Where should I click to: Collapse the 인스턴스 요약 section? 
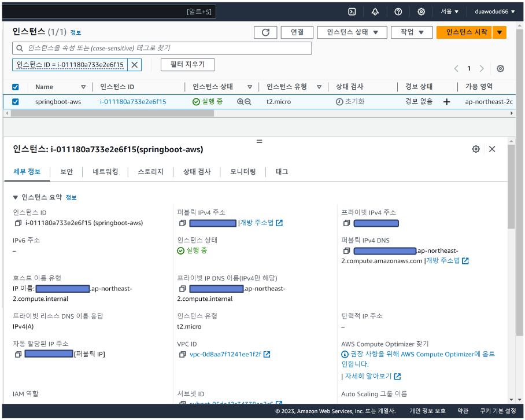[15, 198]
